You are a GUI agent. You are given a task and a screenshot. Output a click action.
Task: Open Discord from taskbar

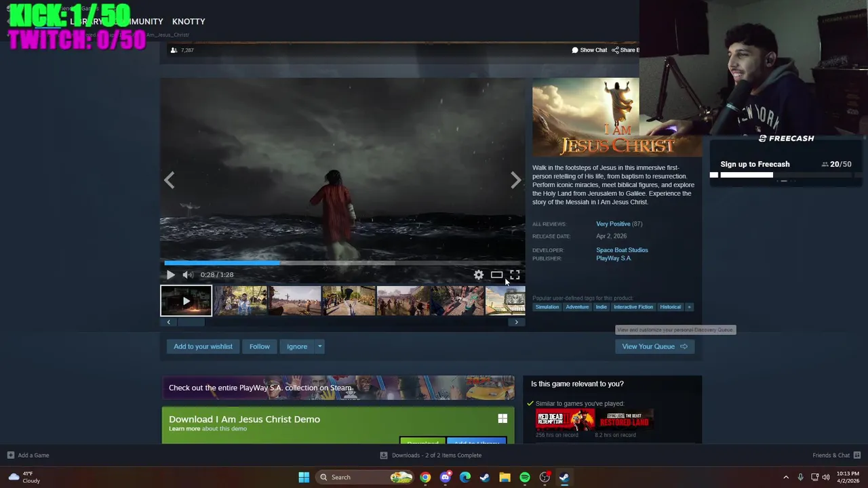445,477
